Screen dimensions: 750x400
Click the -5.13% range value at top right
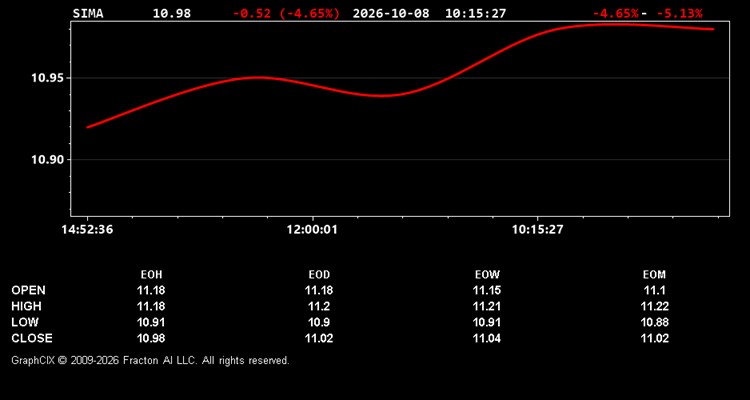pos(680,13)
